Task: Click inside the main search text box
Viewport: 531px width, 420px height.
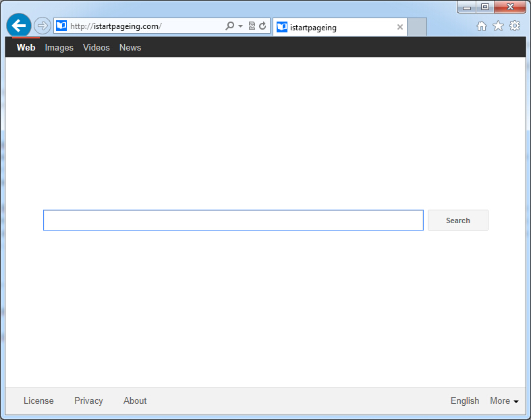Action: [x=233, y=220]
